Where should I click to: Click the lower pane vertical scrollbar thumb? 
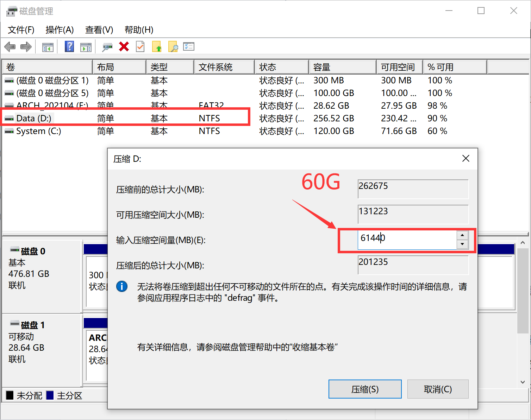(x=523, y=291)
